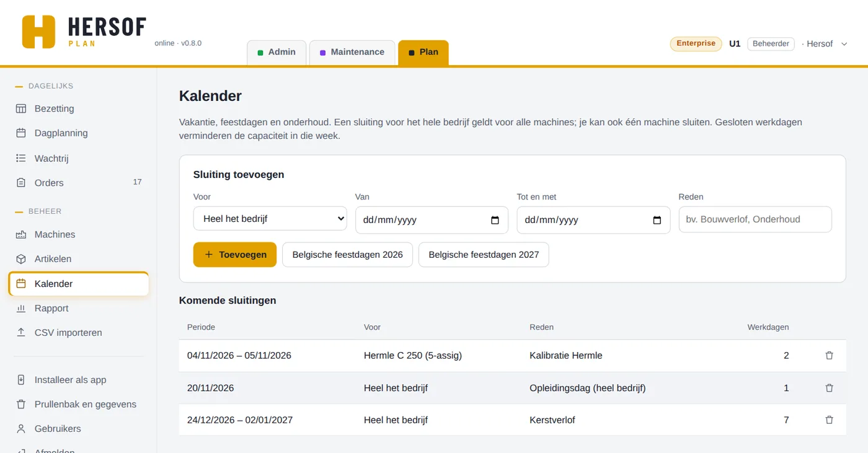Focus the Reden text input
868x453 pixels.
(x=755, y=219)
